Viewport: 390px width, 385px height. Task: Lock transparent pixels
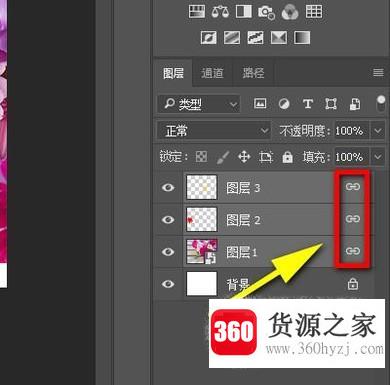tap(201, 157)
